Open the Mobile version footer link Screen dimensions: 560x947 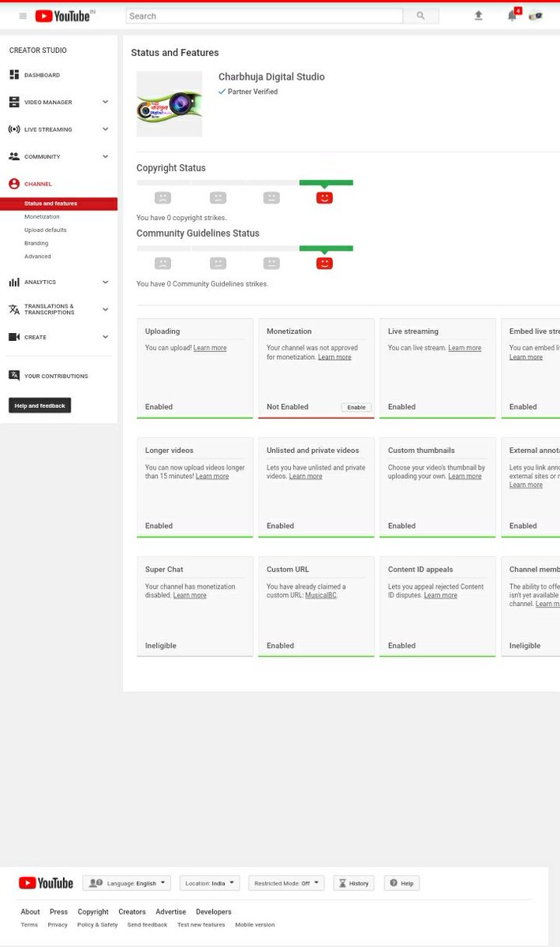255,925
